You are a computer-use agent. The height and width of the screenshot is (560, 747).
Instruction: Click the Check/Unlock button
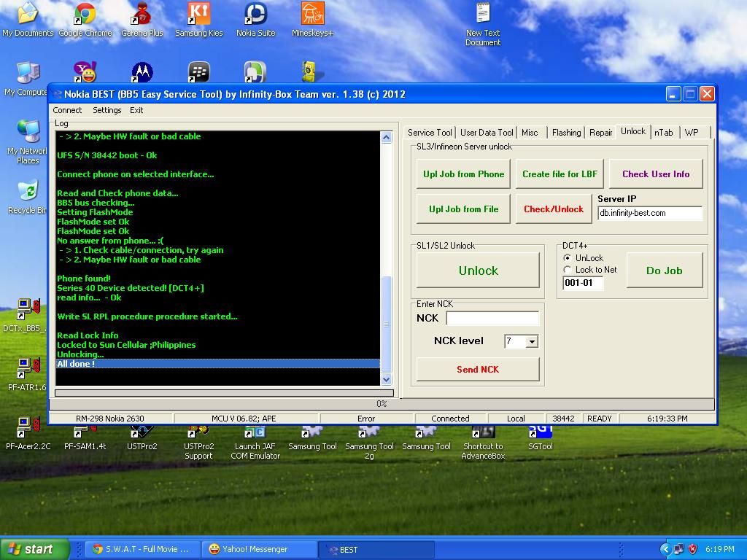tap(554, 209)
